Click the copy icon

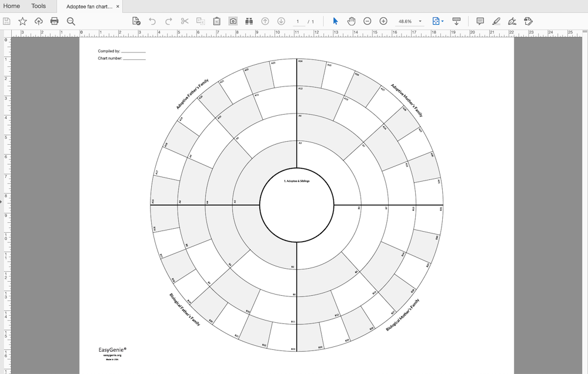click(x=201, y=21)
